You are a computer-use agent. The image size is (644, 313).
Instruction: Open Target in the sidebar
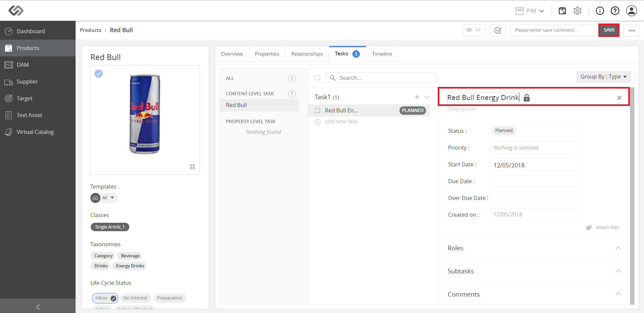38,98
